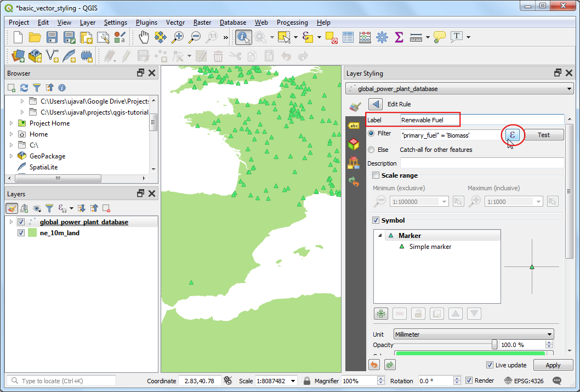
Task: Click the Test button
Action: [x=543, y=135]
